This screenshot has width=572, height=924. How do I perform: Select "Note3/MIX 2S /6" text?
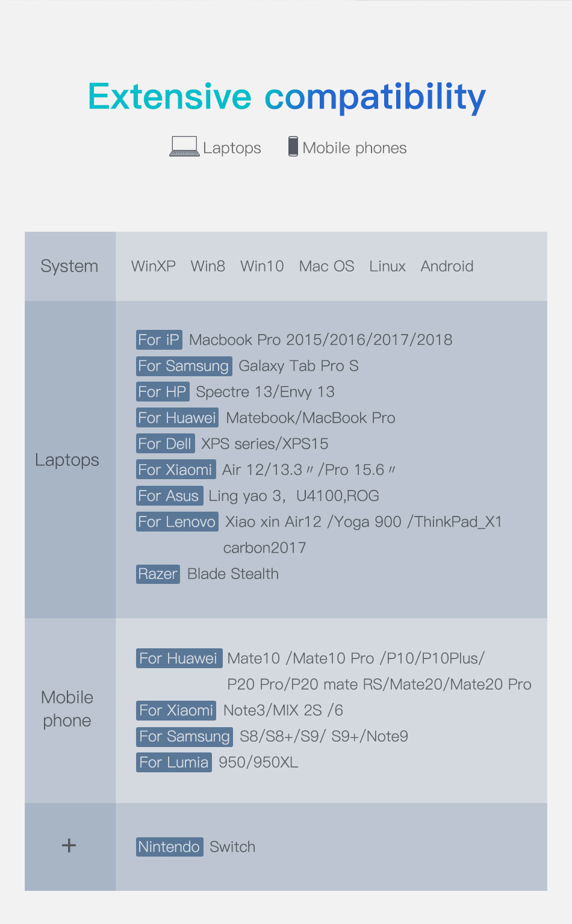tap(284, 710)
